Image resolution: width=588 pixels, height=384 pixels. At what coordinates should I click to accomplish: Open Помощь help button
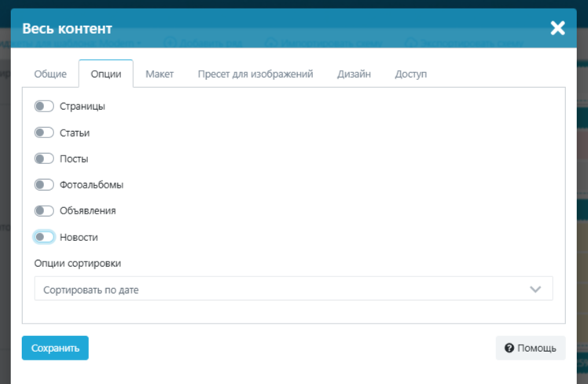point(531,348)
